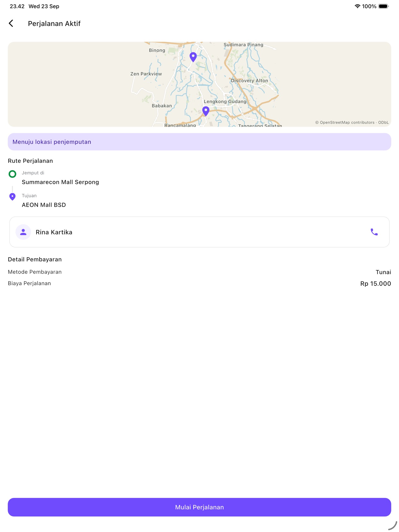
Task: Select pickup location Summarecon Mall Serpong
Action: point(60,182)
